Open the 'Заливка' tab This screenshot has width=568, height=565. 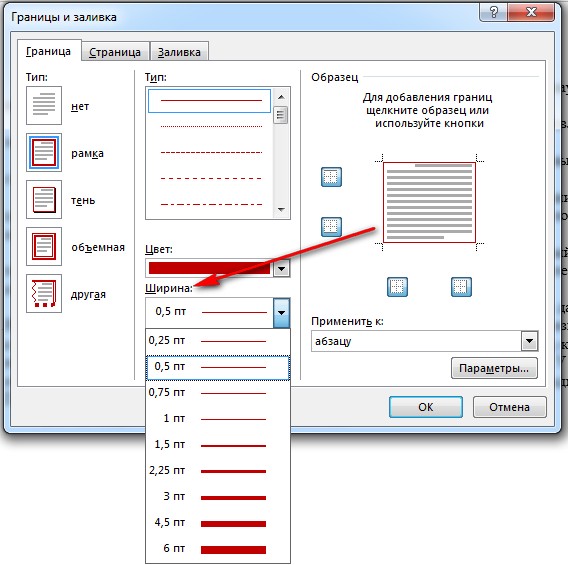[179, 52]
